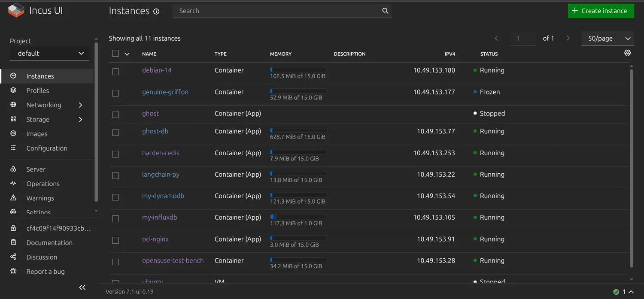The height and width of the screenshot is (299, 644).
Task: Click the Operations pulse icon
Action: point(13,184)
